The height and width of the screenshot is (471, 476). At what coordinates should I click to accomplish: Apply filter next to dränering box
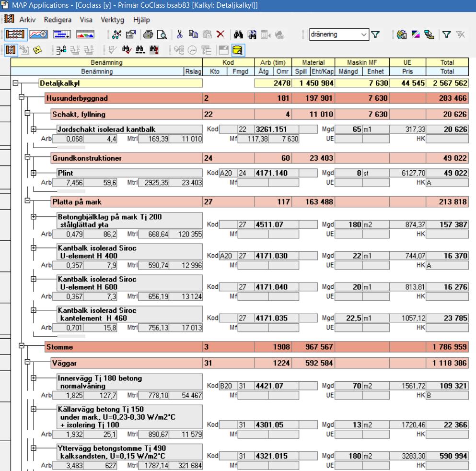click(375, 35)
